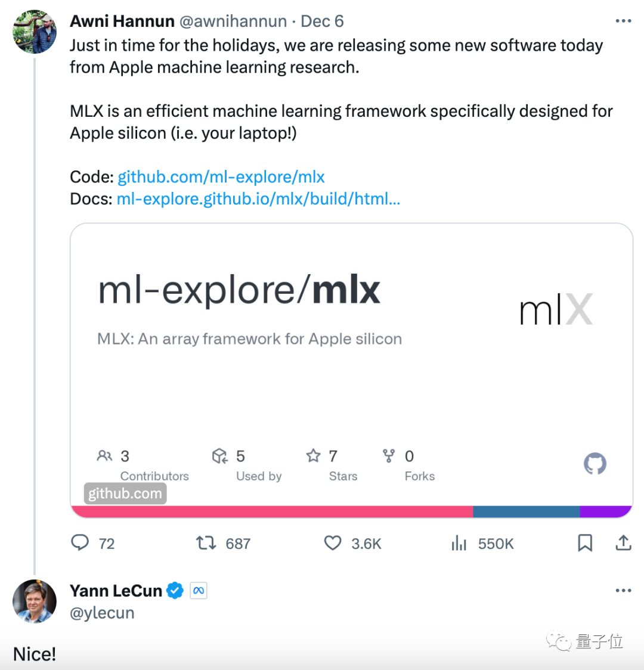644x670 pixels.
Task: Bookmark the MLX tweet
Action: pos(585,543)
